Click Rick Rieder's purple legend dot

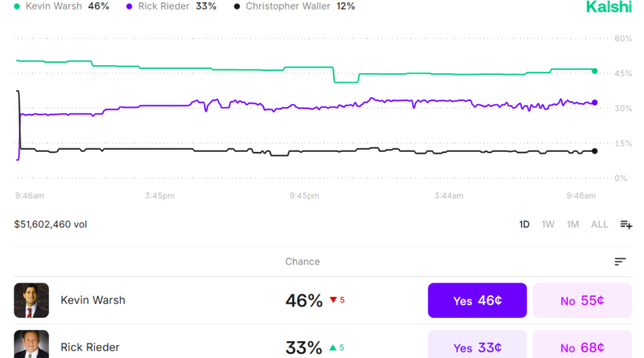pos(130,6)
